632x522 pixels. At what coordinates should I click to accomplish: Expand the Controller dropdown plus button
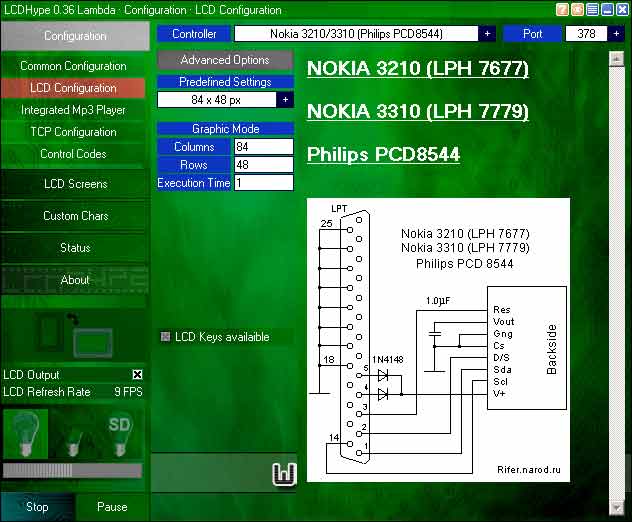point(487,34)
